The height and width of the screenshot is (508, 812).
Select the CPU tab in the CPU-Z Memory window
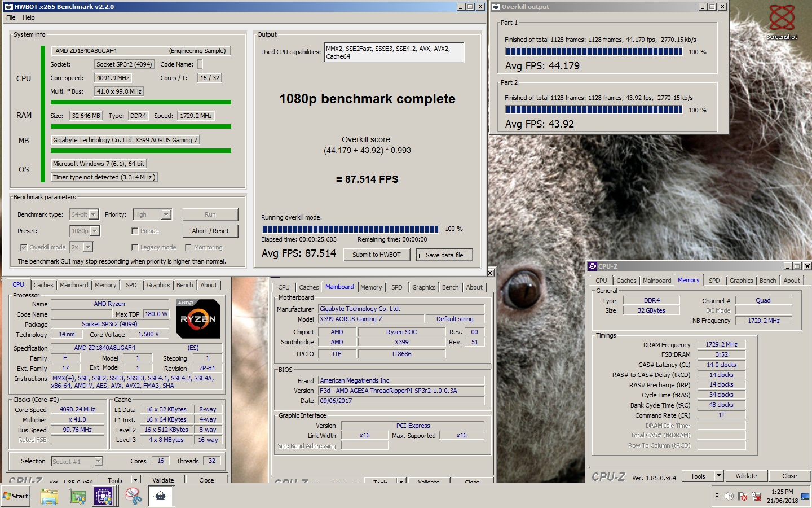601,281
